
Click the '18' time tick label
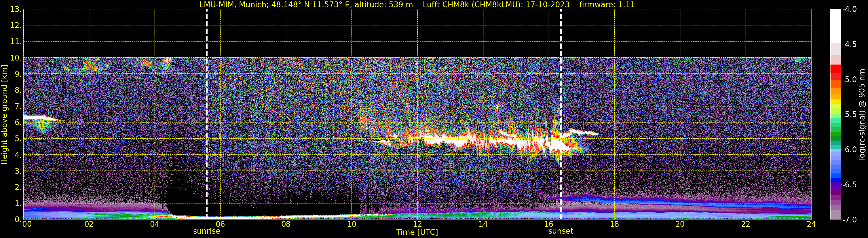point(615,224)
